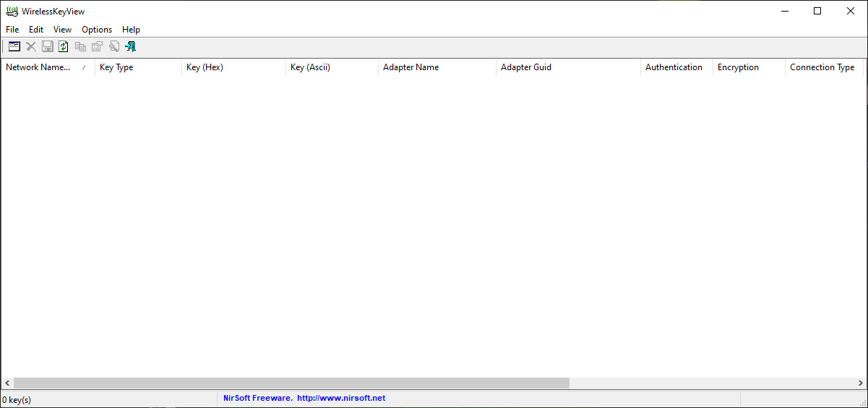Click the Exit door icon

(130, 46)
